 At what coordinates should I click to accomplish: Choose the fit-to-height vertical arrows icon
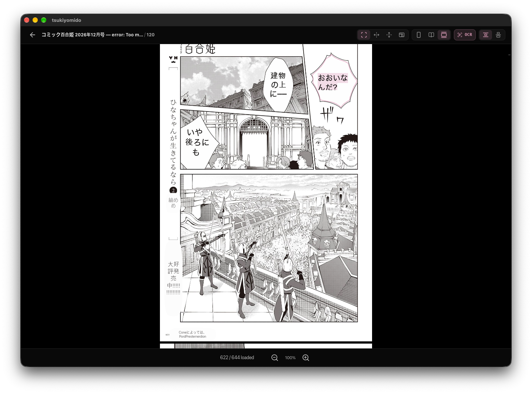pos(389,35)
